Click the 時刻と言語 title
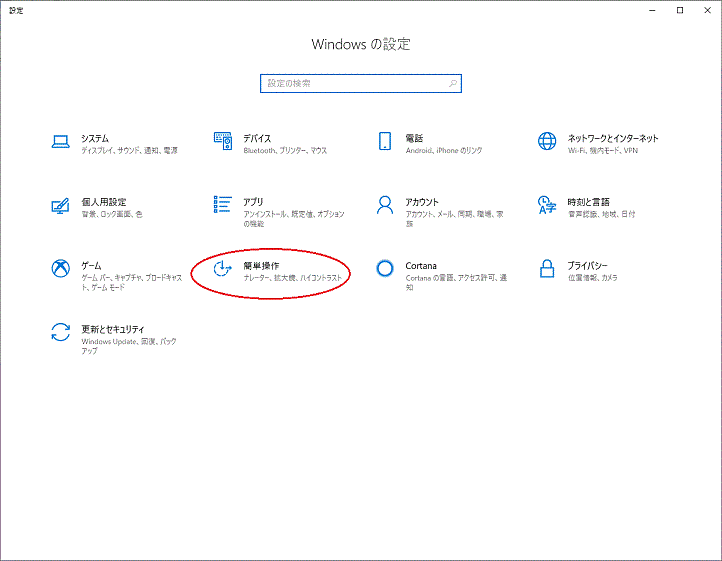The image size is (722, 561). [x=588, y=202]
